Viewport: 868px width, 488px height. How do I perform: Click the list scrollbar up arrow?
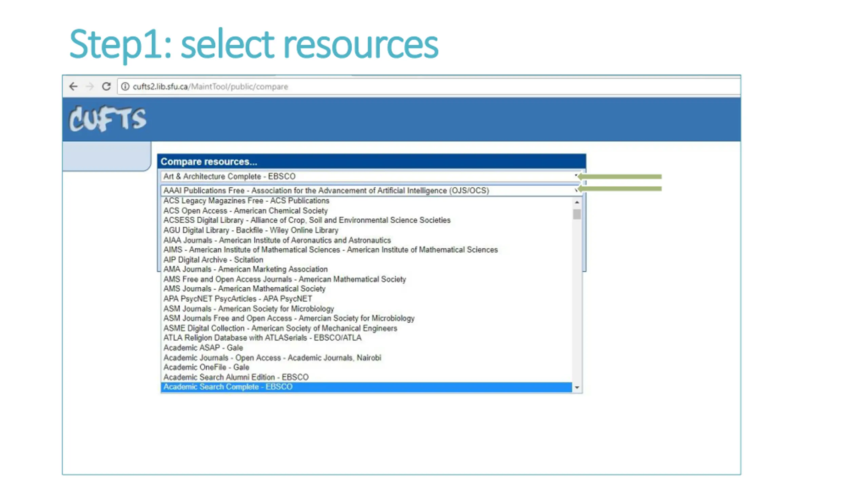click(x=577, y=202)
